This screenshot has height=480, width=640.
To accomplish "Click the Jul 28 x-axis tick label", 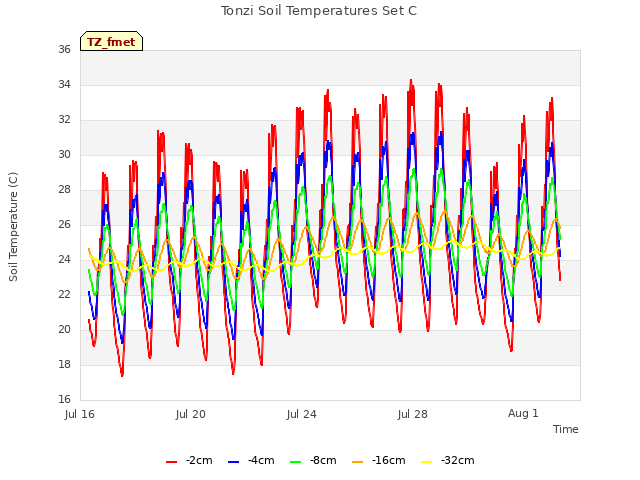I will pos(413,414).
